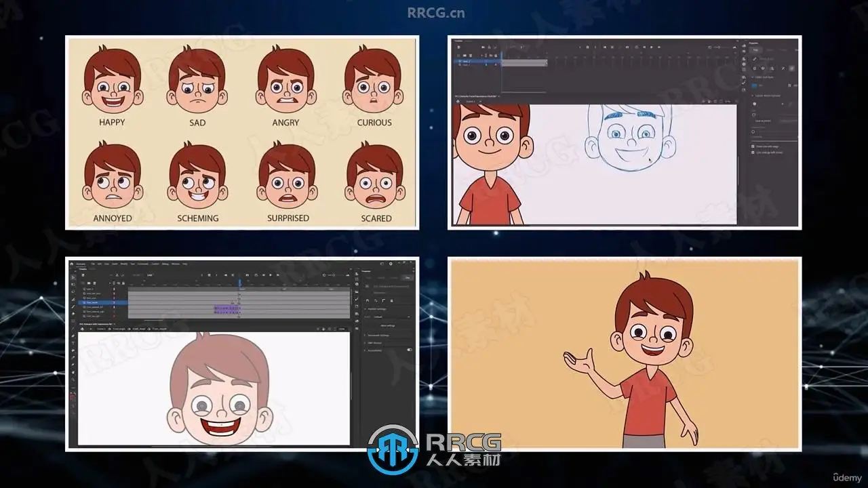Click the blue fill color swatch in Properties
The image size is (868, 488).
(755, 85)
